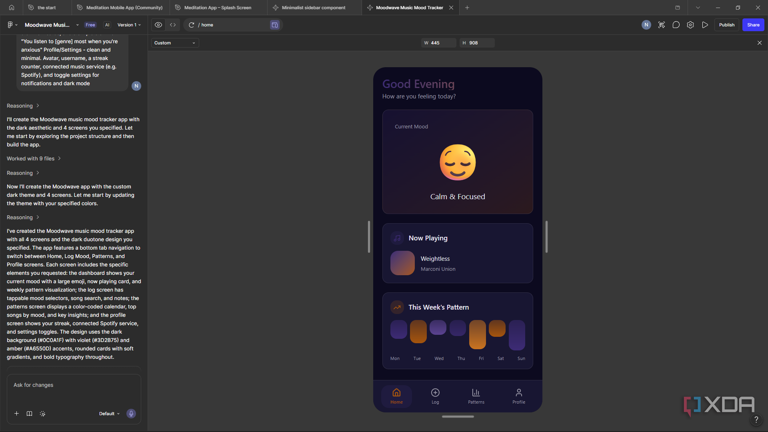Click the microphone voice input button
This screenshot has height=432, width=768.
click(131, 413)
